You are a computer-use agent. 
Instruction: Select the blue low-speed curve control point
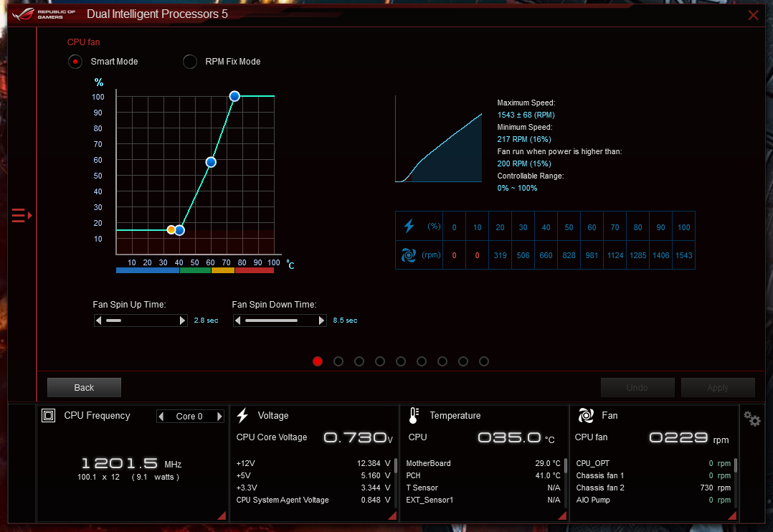pos(179,230)
